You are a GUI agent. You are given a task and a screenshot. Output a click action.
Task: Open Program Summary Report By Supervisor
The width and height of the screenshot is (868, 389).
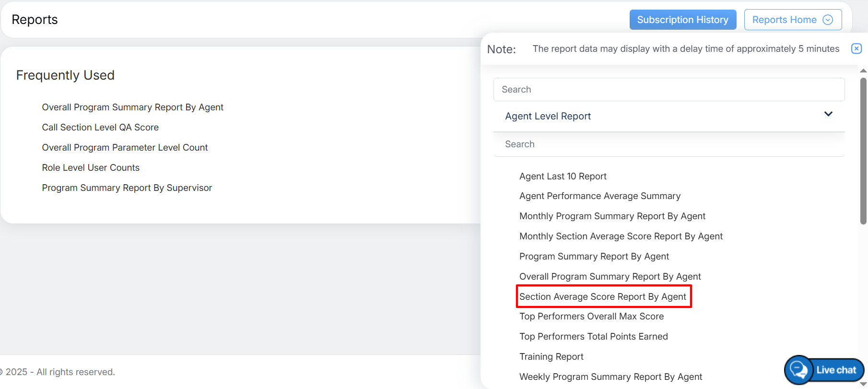127,188
